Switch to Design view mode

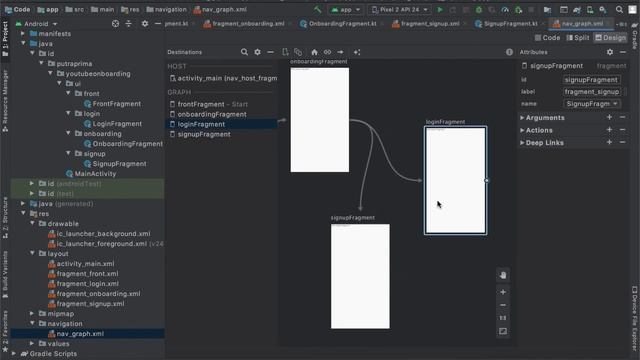(x=611, y=38)
